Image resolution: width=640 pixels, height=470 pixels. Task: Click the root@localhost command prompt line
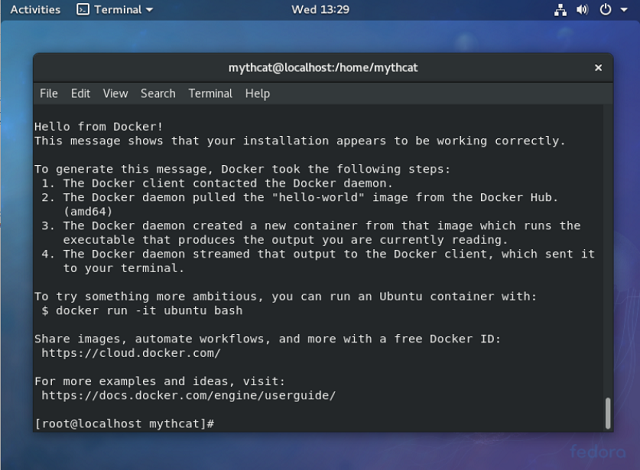pyautogui.click(x=124, y=424)
